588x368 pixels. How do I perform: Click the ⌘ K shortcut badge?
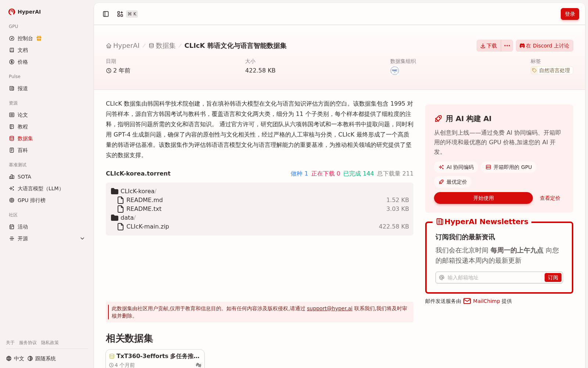click(x=132, y=14)
